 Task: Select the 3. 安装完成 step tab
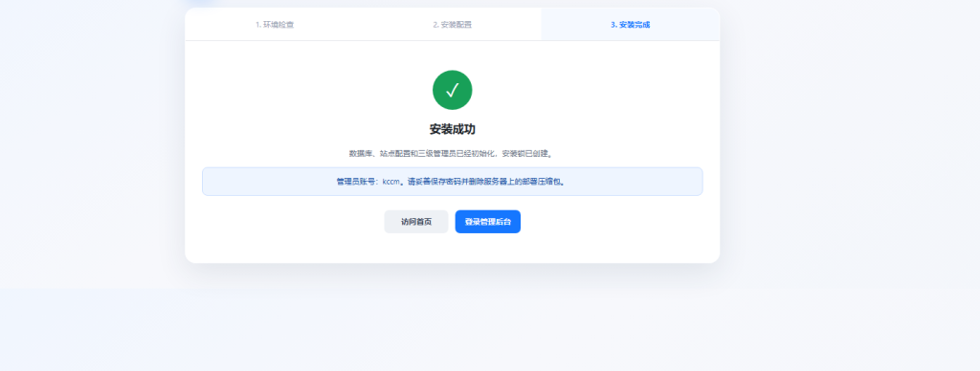pos(630,25)
